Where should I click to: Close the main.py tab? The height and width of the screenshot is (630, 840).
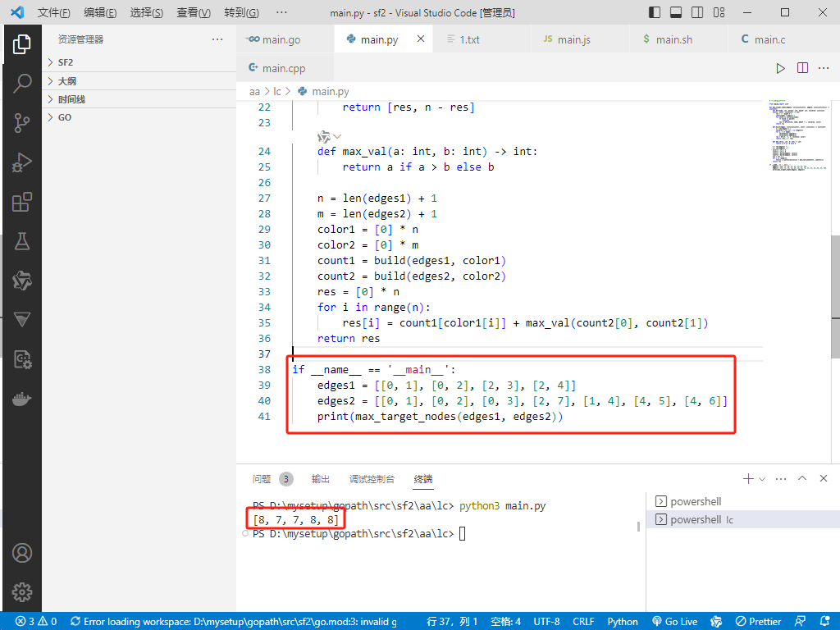pos(421,39)
